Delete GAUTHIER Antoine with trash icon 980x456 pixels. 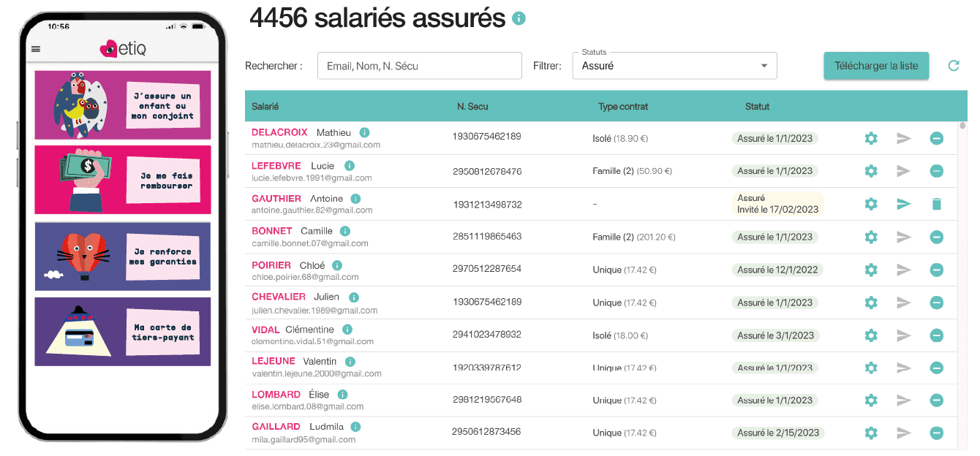(936, 204)
